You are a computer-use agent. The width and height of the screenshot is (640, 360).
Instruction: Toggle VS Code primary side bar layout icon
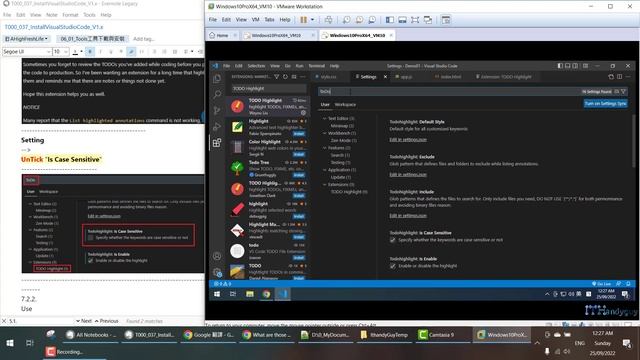click(560, 66)
